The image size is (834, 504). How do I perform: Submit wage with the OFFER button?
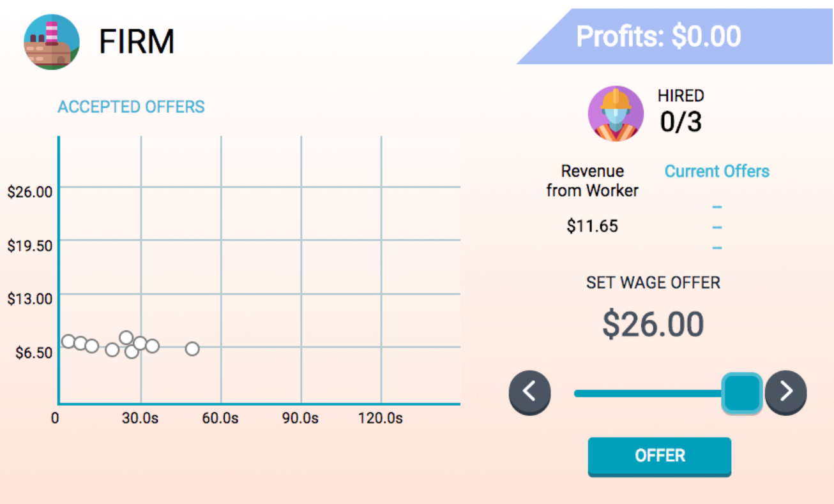(660, 456)
